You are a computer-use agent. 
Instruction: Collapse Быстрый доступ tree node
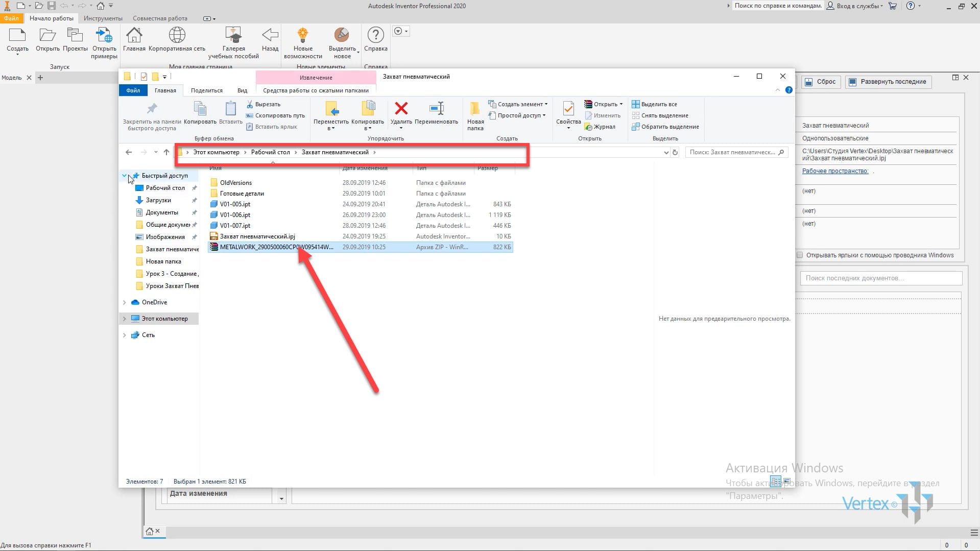click(124, 176)
